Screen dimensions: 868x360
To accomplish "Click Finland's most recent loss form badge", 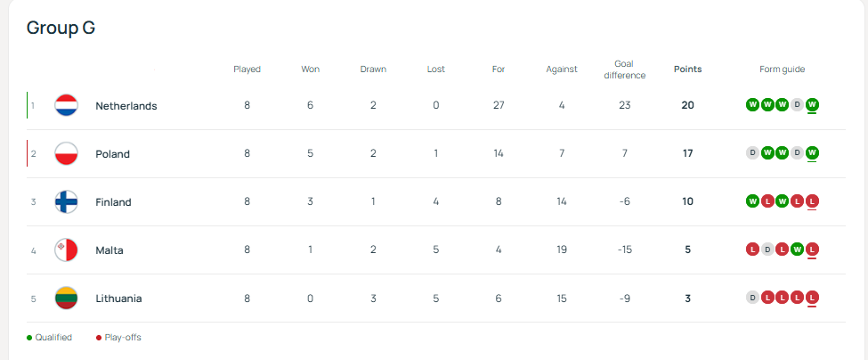I will pyautogui.click(x=813, y=201).
